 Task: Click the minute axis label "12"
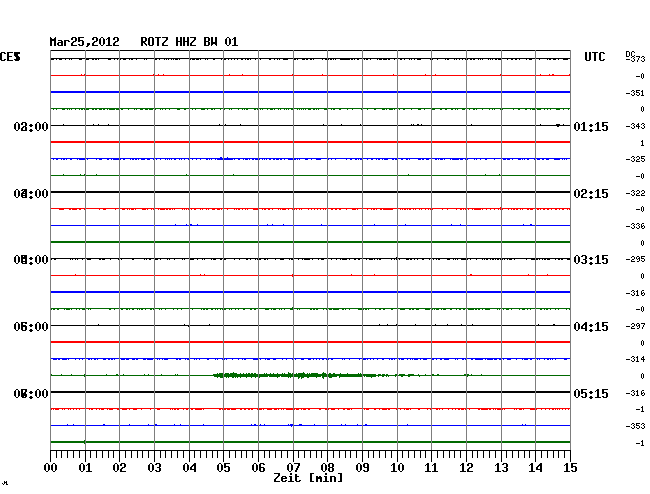pyautogui.click(x=466, y=468)
